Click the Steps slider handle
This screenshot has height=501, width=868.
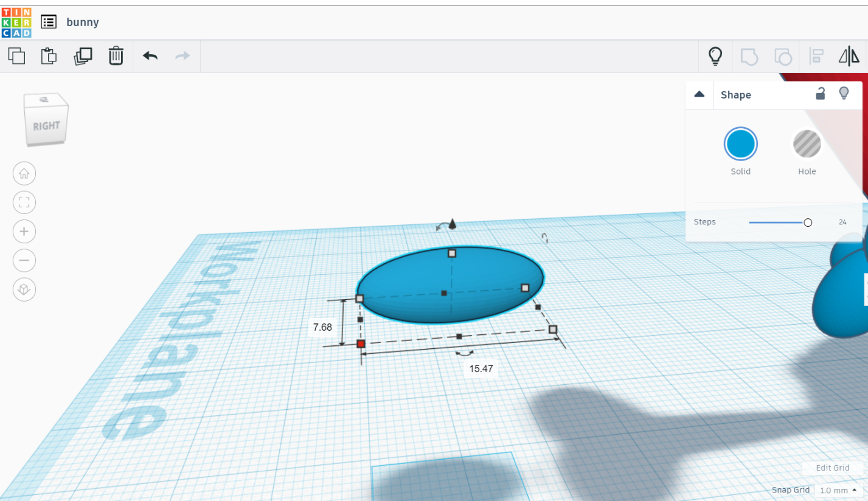pyautogui.click(x=808, y=223)
